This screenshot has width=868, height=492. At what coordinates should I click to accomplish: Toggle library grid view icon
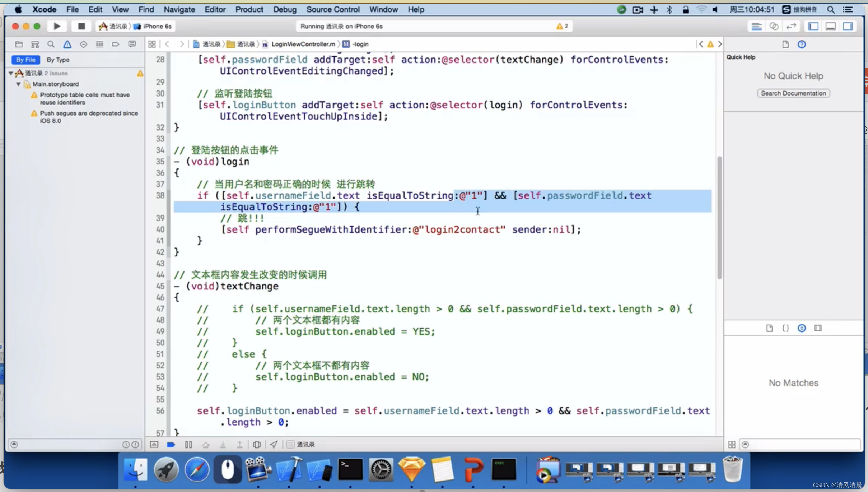tap(732, 445)
